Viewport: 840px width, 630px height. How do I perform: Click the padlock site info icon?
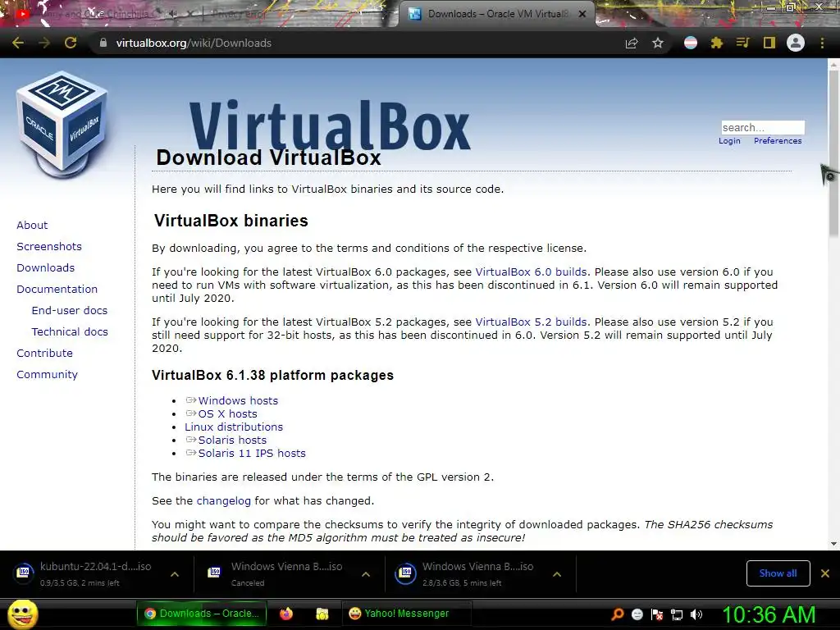(x=103, y=43)
